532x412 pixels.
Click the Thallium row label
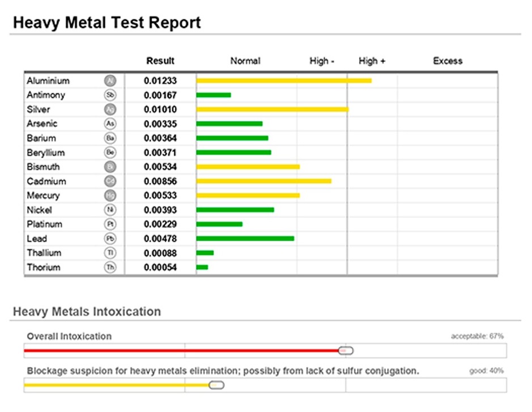click(x=44, y=253)
